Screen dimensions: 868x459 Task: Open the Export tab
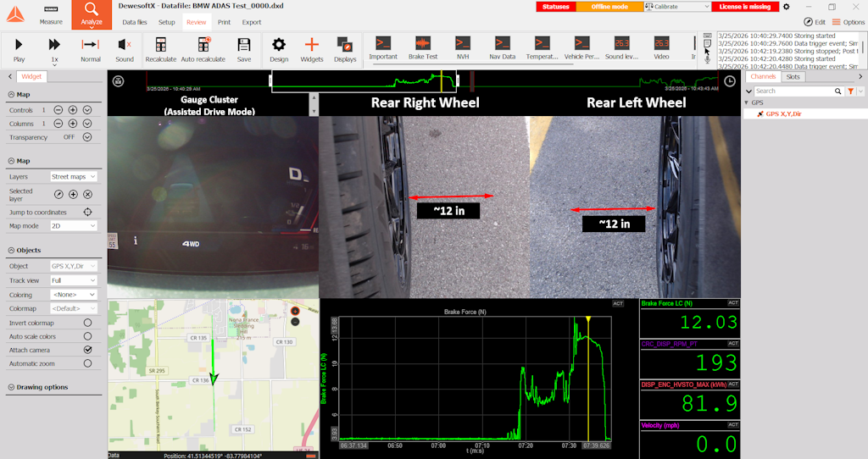point(251,22)
